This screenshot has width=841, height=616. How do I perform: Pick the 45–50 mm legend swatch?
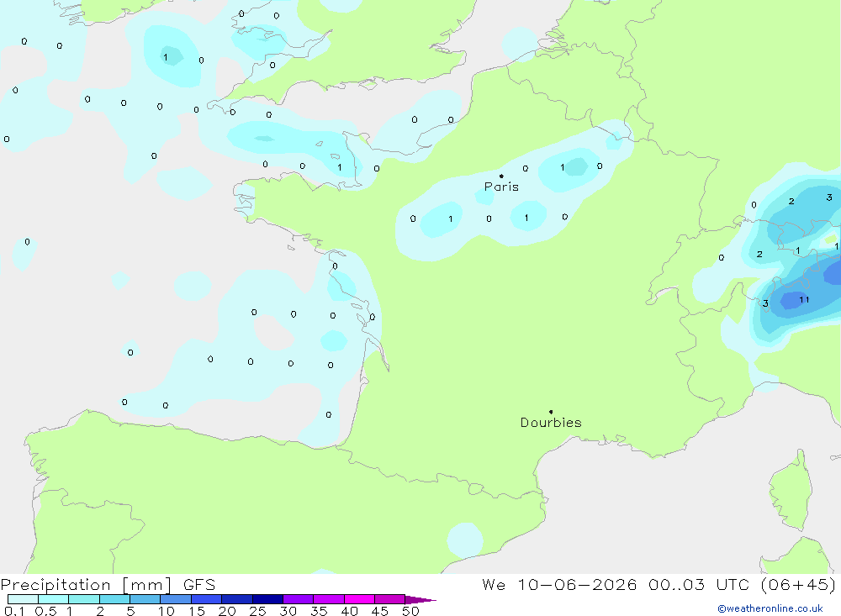pos(389,599)
